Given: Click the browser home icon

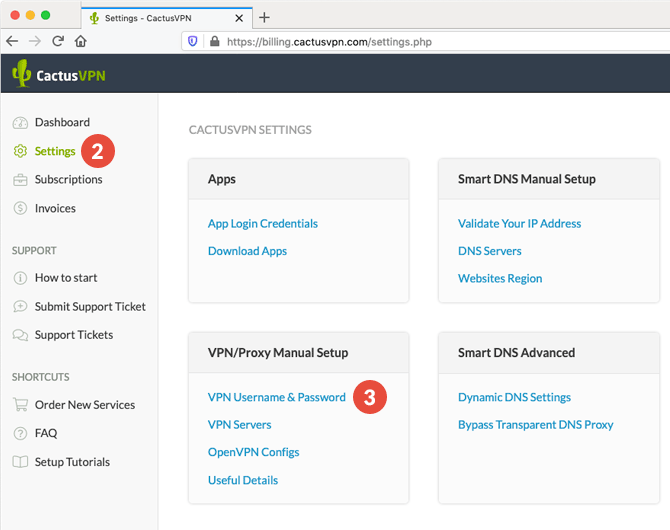Looking at the screenshot, I should [81, 41].
